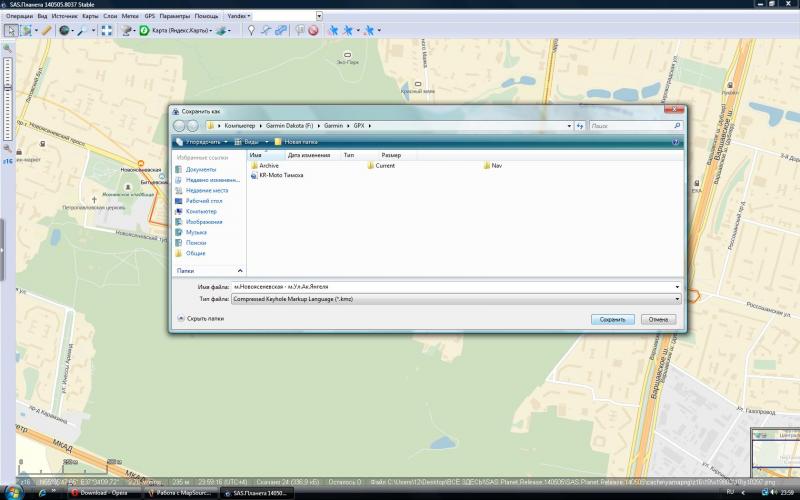Screen dimensions: 800x500
Task: Click the map zoom level slider
Action: click(8, 98)
